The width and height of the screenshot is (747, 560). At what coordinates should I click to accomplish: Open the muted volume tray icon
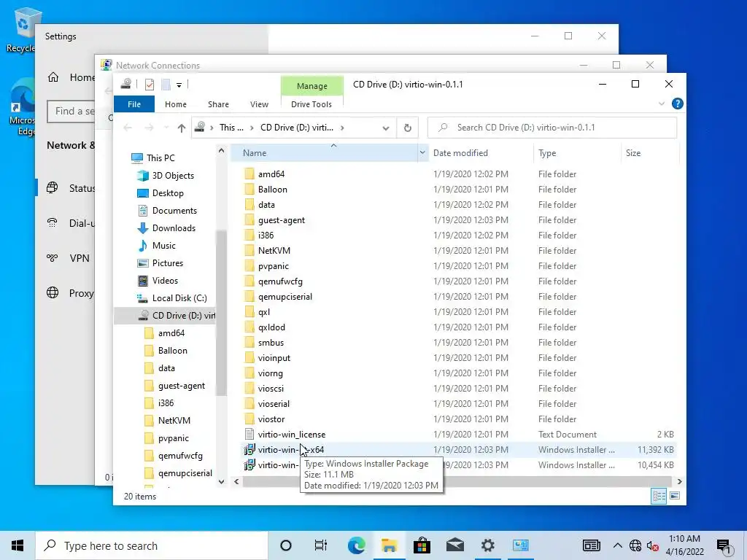pos(652,545)
